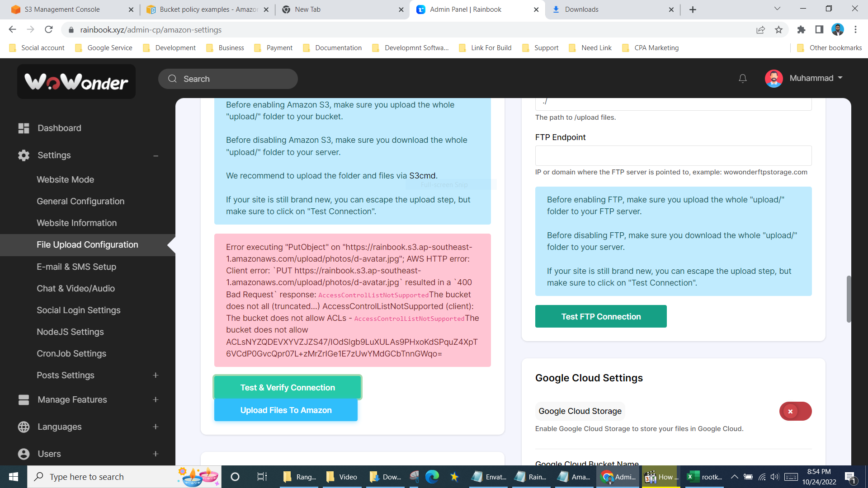Show hidden system tray icons
The height and width of the screenshot is (488, 868).
coord(734,477)
